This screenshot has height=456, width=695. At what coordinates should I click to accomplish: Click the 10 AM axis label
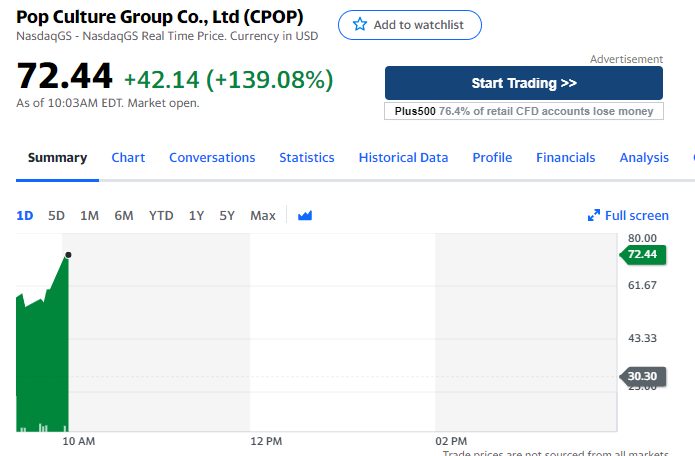(78, 441)
